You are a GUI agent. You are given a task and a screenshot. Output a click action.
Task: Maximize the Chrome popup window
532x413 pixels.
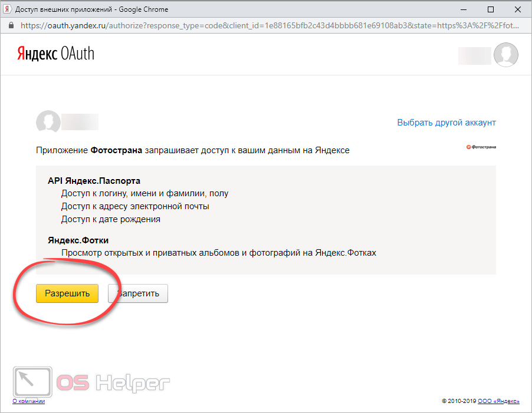(491, 9)
